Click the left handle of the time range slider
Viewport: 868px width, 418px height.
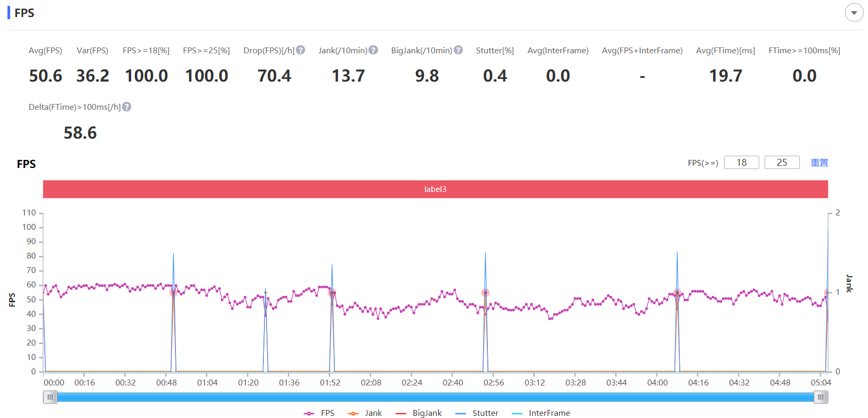50,397
